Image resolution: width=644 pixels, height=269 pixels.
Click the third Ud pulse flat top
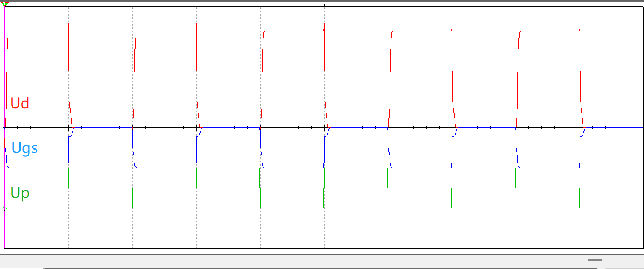point(293,31)
